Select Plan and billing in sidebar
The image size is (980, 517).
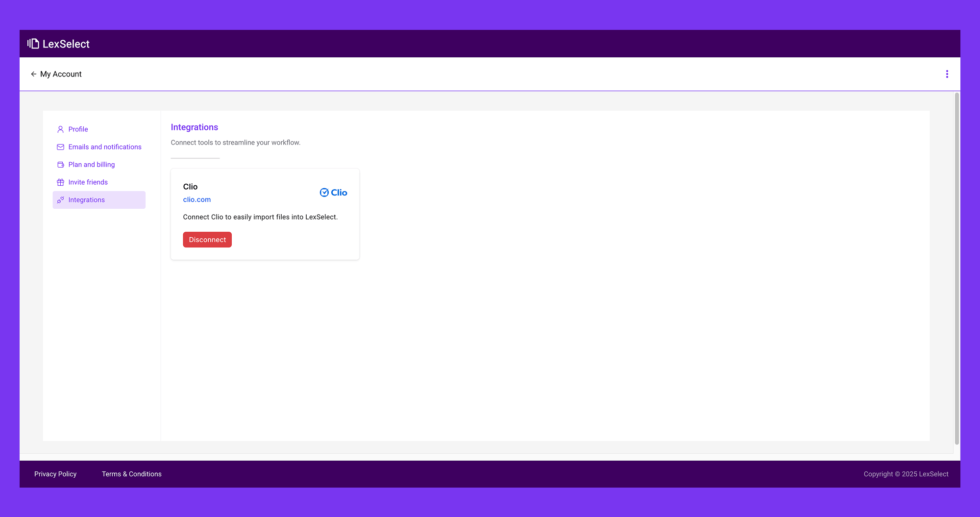point(92,165)
